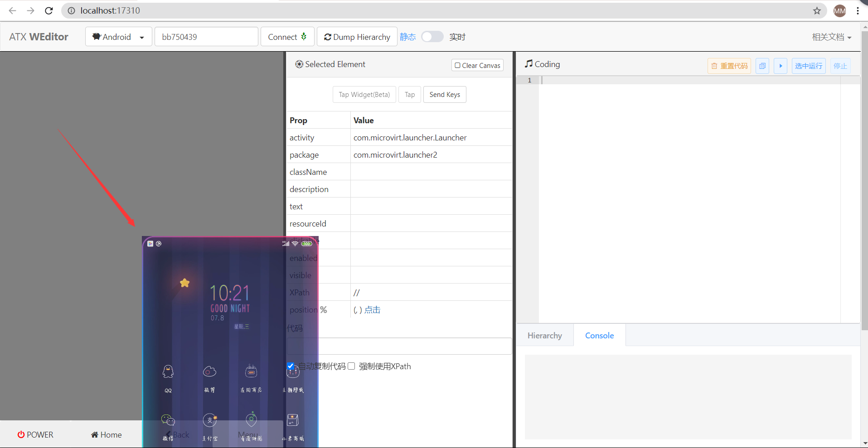Reset code via the 重置代码 trash button
This screenshot has height=448, width=868.
point(729,66)
